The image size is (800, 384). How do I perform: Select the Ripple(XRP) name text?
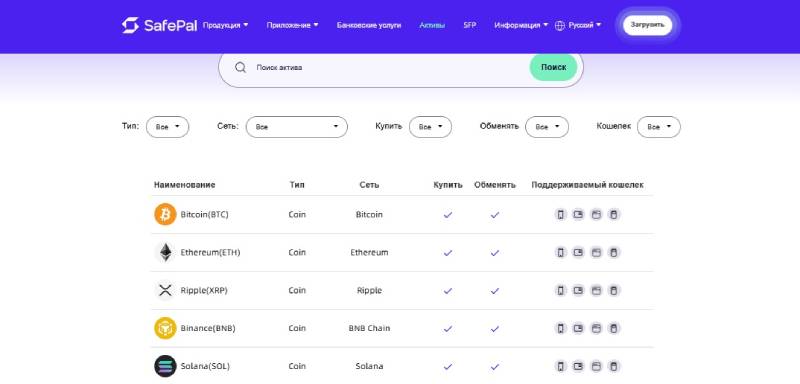(204, 290)
